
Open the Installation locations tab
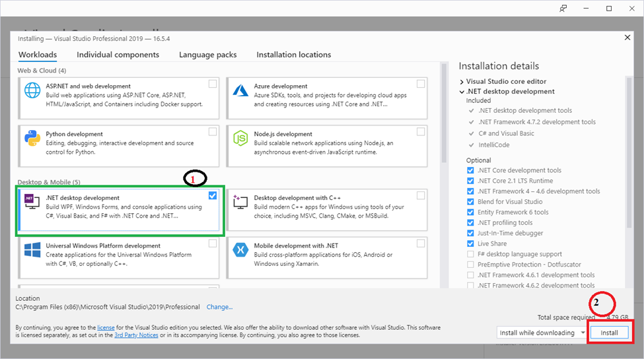click(x=294, y=55)
